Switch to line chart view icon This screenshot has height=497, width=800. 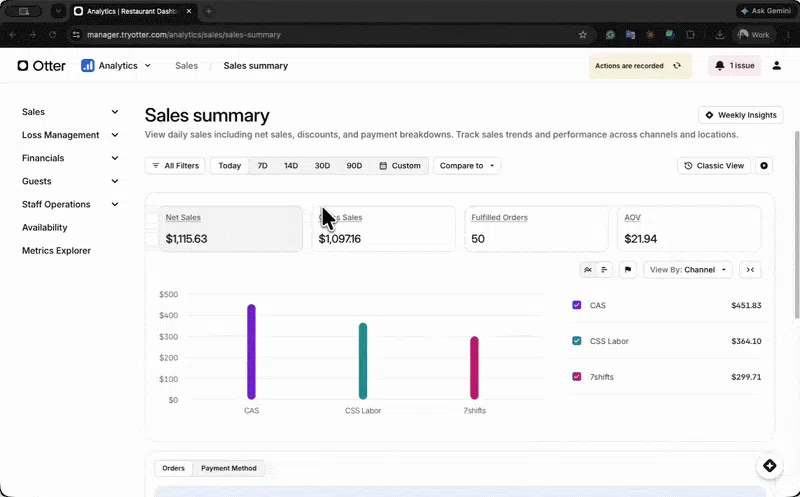(x=588, y=269)
